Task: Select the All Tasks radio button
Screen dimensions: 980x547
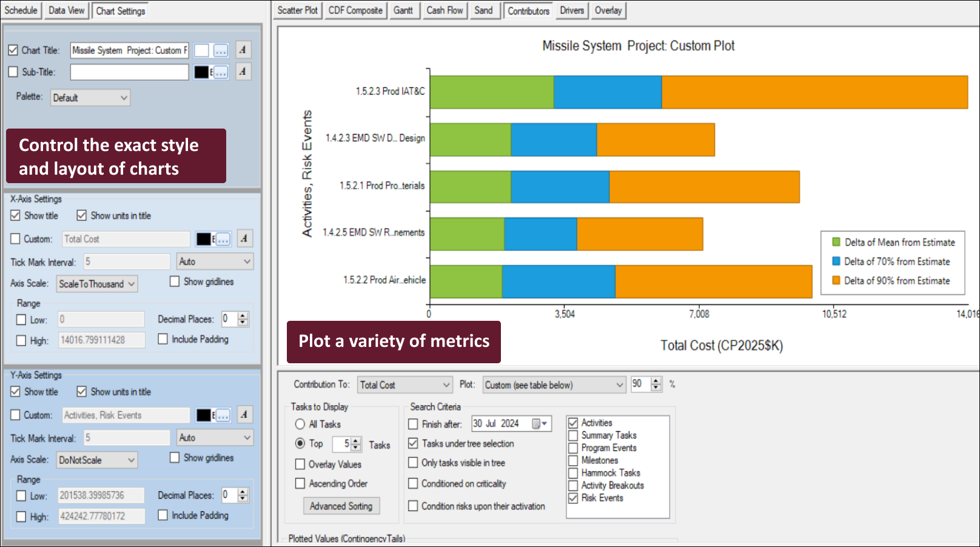Action: point(300,424)
